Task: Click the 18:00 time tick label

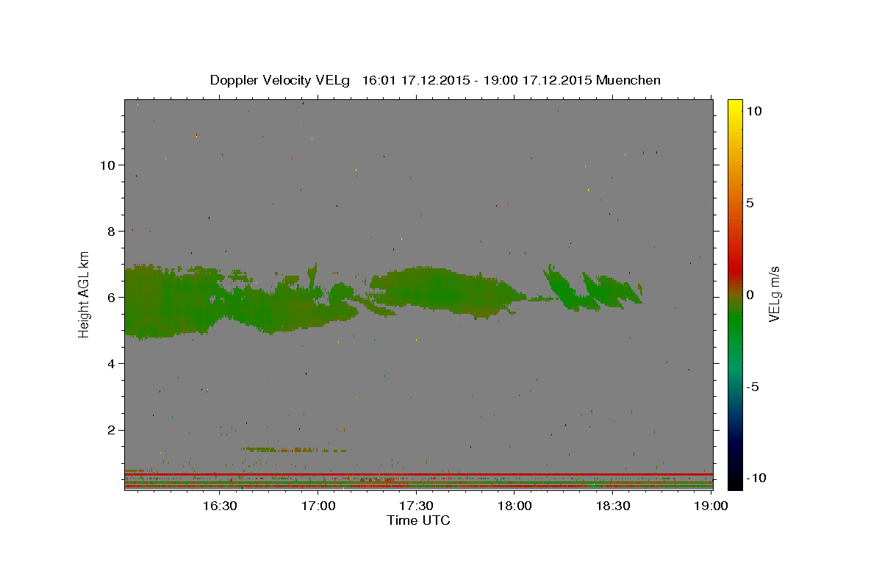Action: (514, 506)
